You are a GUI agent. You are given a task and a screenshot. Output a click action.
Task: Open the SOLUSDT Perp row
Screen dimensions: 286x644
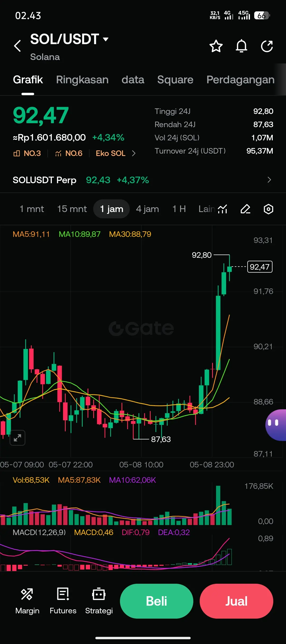click(x=143, y=180)
